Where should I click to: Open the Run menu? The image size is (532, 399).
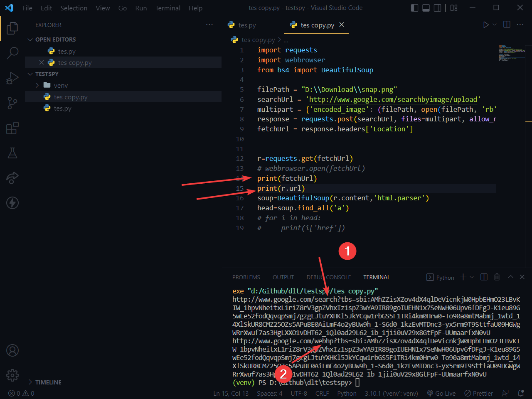point(141,8)
